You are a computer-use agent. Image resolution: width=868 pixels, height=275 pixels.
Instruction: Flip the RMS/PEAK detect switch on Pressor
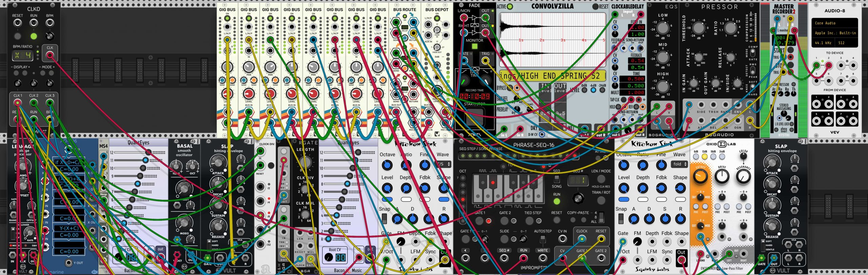(x=752, y=70)
